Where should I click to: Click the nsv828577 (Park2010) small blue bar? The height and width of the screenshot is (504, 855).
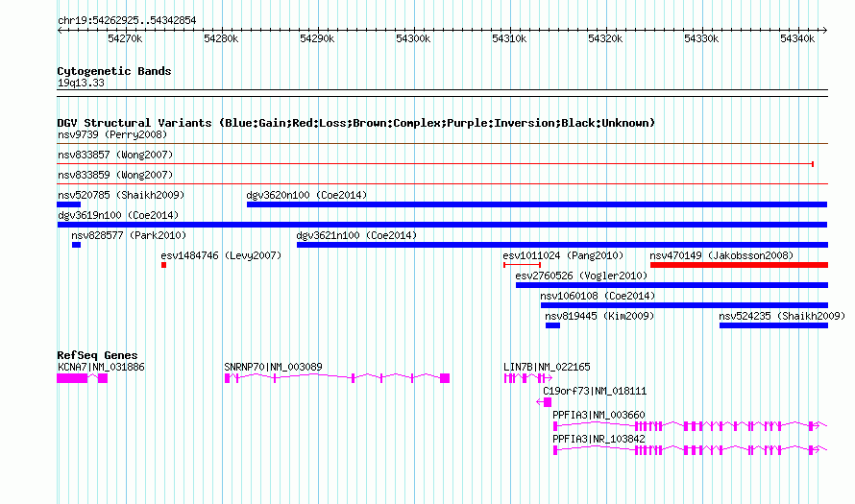pyautogui.click(x=76, y=245)
